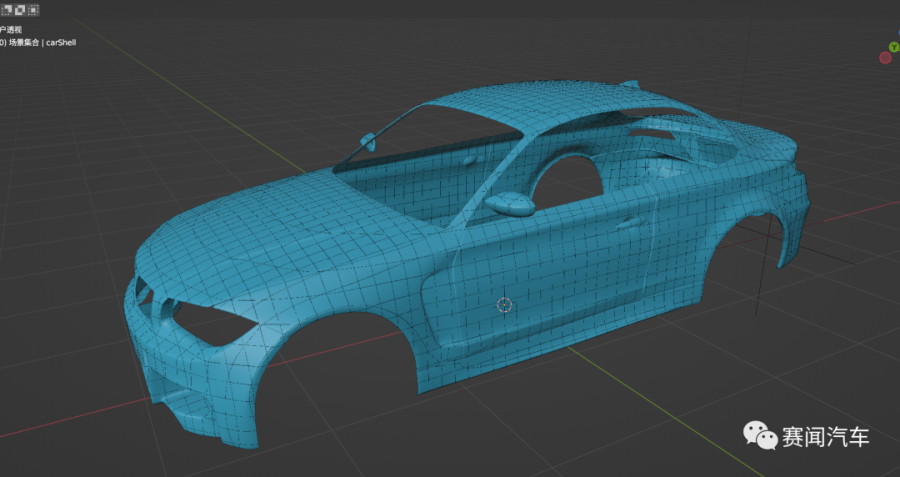Click the red negative X axis gizmo circle
The width and height of the screenshot is (900, 477).
[x=885, y=58]
